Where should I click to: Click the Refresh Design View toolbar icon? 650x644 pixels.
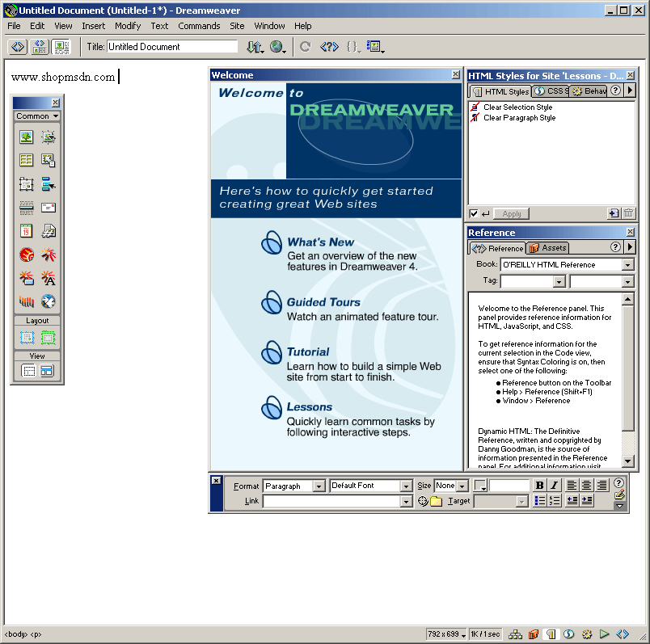306,47
